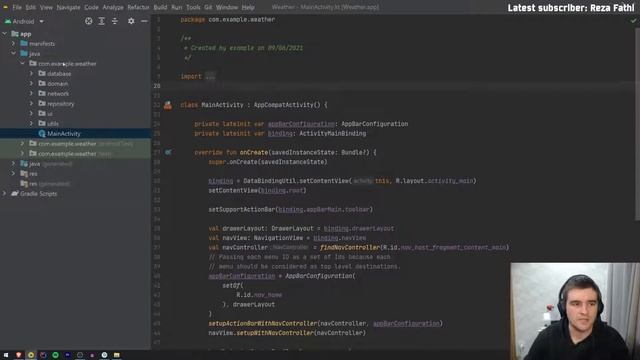Click the Expand All icon in project panel
This screenshot has width=640, height=360.
point(102,21)
